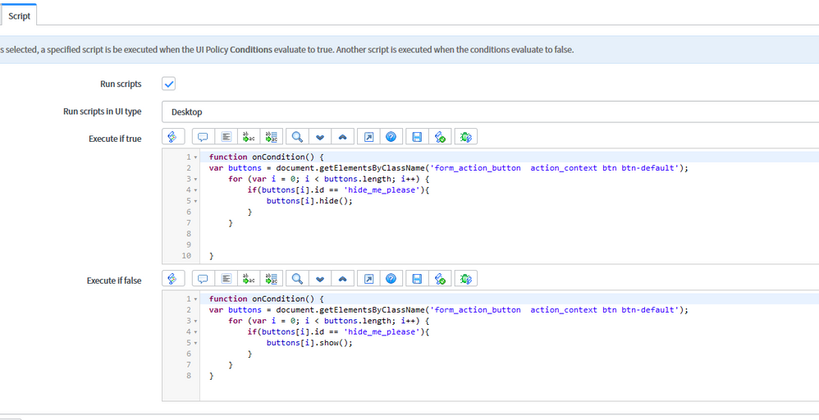Click line 5 fold arrow in Execute if false
The width and height of the screenshot is (819, 420).
[196, 343]
